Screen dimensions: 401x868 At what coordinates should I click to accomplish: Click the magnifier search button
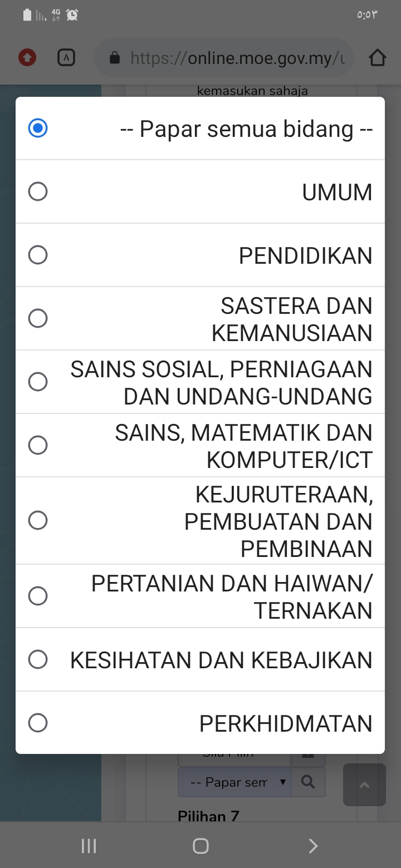click(x=307, y=782)
